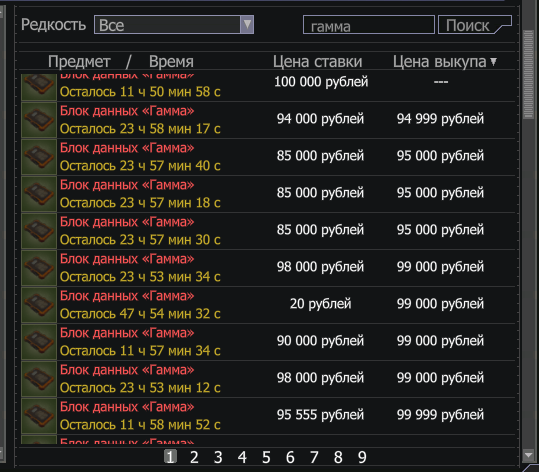Viewport: 539px width, 472px height.
Task: Go to page 9 of results
Action: click(362, 457)
